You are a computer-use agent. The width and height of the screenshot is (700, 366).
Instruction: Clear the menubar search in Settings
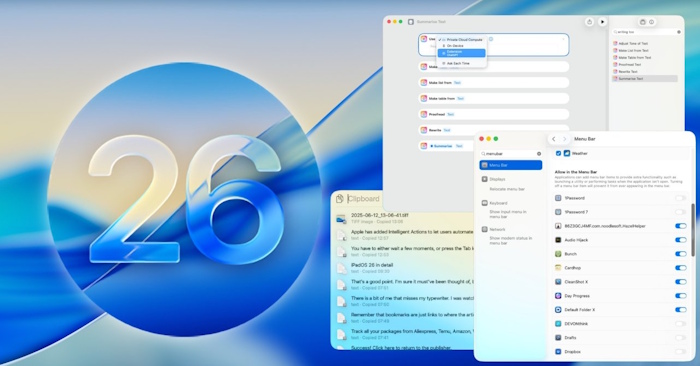(539, 154)
